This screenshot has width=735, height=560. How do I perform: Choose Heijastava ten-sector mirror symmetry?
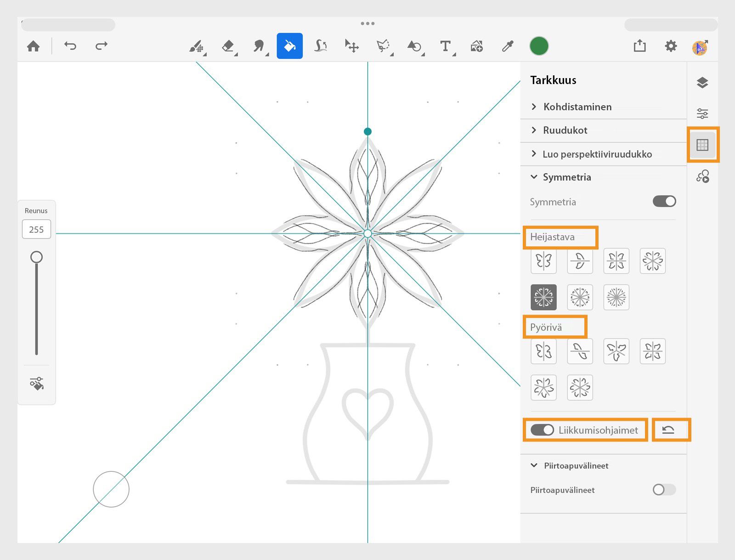pyautogui.click(x=580, y=297)
